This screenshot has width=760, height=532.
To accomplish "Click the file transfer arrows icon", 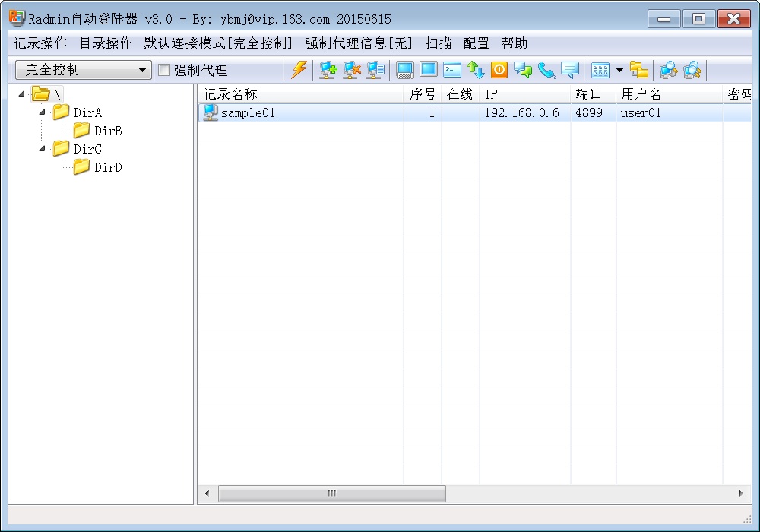I will pos(476,70).
